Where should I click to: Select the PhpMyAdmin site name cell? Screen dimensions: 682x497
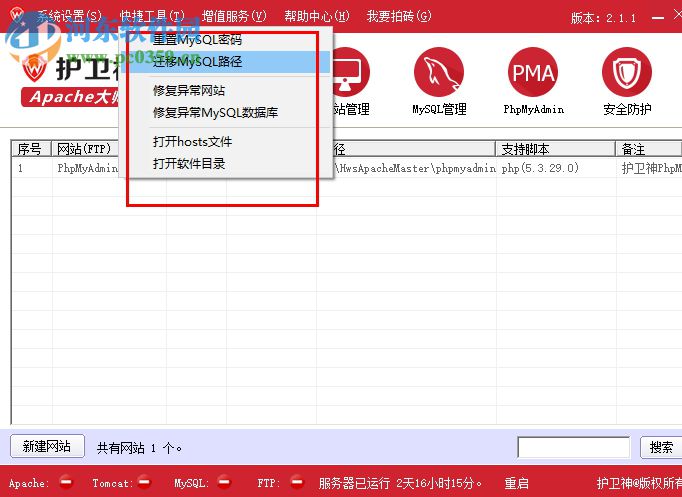(x=87, y=168)
